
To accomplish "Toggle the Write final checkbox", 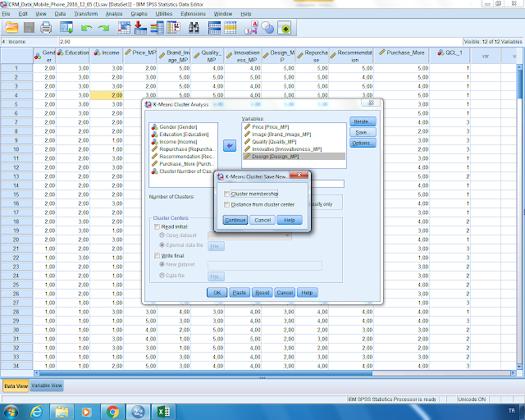I will (x=157, y=256).
